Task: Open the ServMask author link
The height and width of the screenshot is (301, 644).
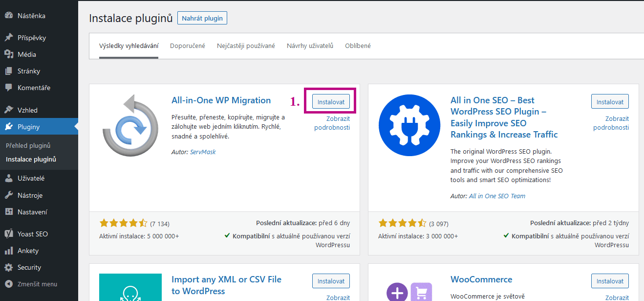Action: (203, 152)
